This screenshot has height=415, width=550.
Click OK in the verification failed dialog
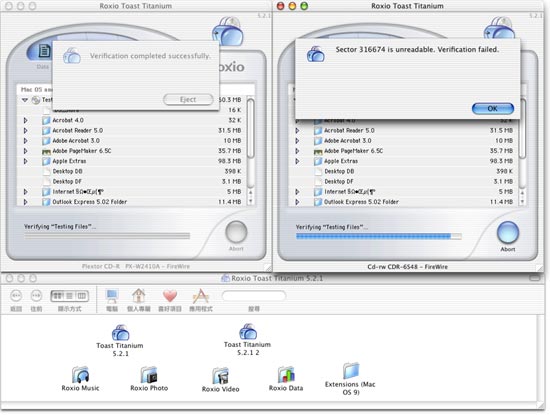492,108
